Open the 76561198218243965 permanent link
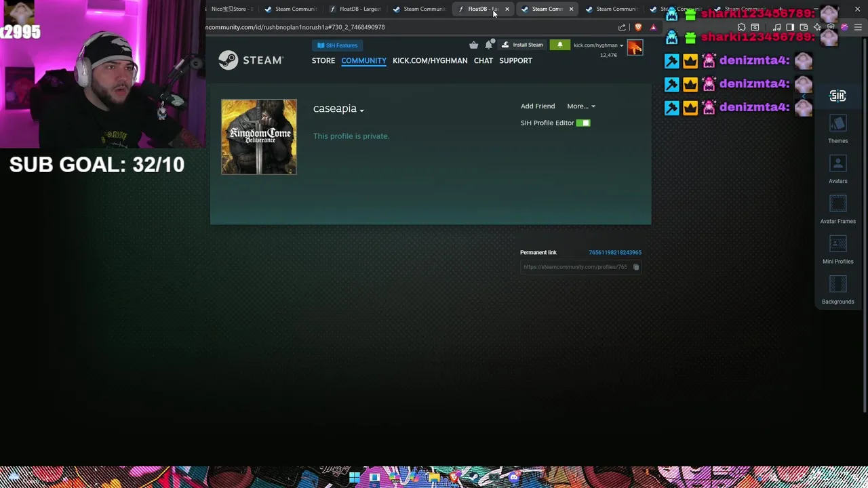 (x=615, y=252)
